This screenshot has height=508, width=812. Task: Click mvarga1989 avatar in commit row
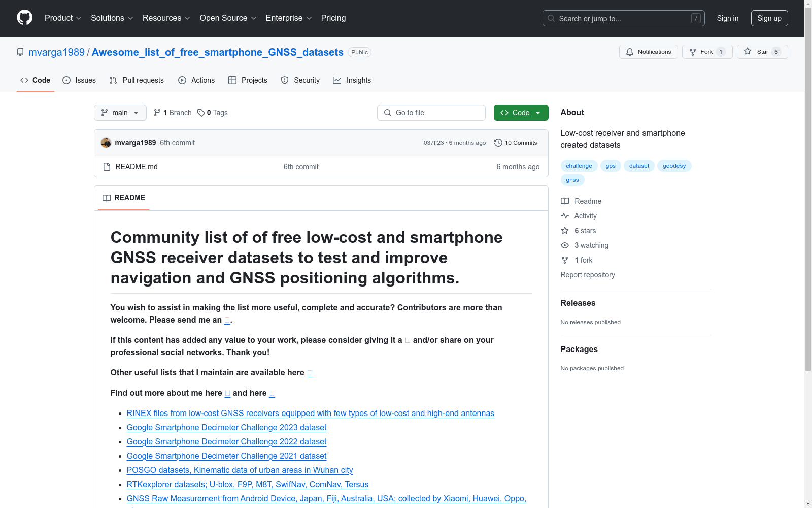[106, 143]
